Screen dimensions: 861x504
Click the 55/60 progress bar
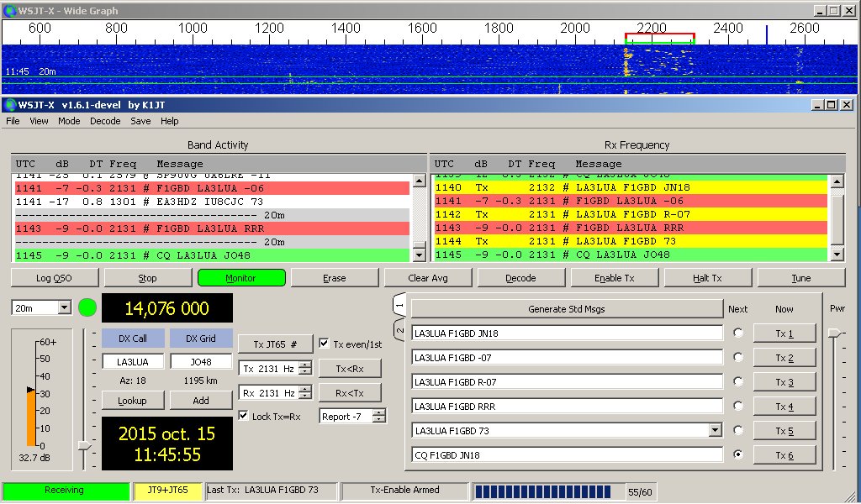point(549,491)
